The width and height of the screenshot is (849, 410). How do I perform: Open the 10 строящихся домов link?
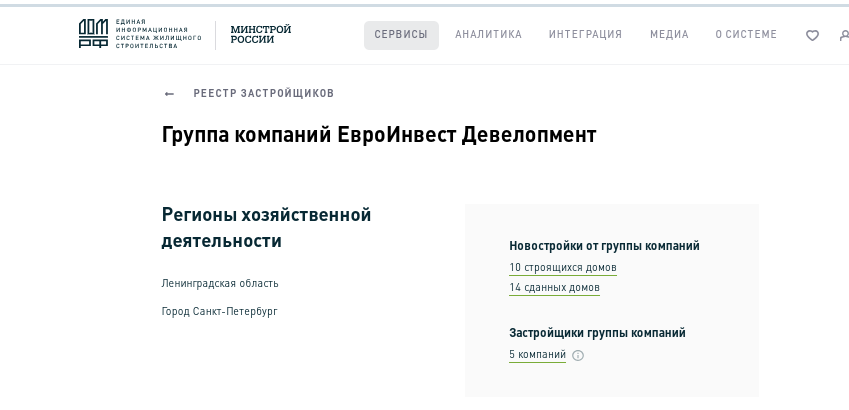click(563, 268)
